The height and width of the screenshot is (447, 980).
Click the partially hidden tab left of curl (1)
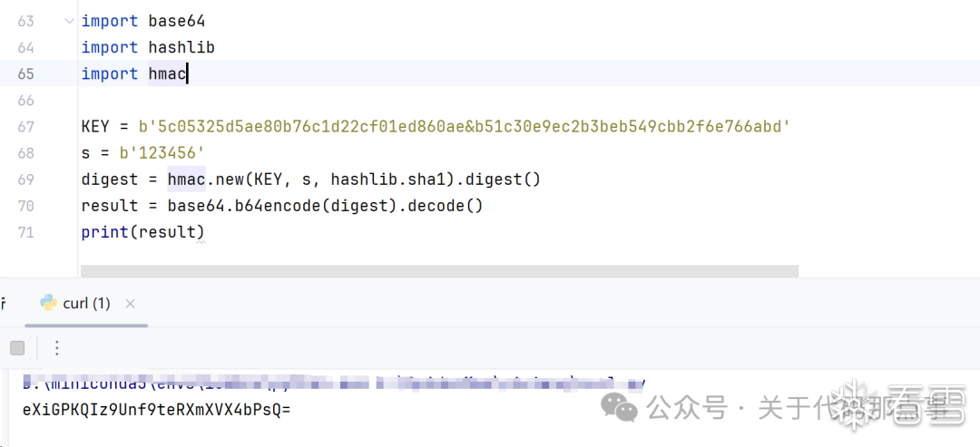point(4,303)
